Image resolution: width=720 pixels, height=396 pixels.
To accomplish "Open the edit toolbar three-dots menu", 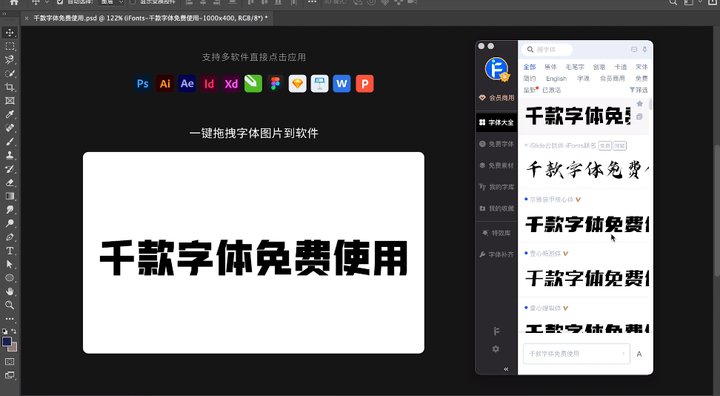I will coord(10,318).
